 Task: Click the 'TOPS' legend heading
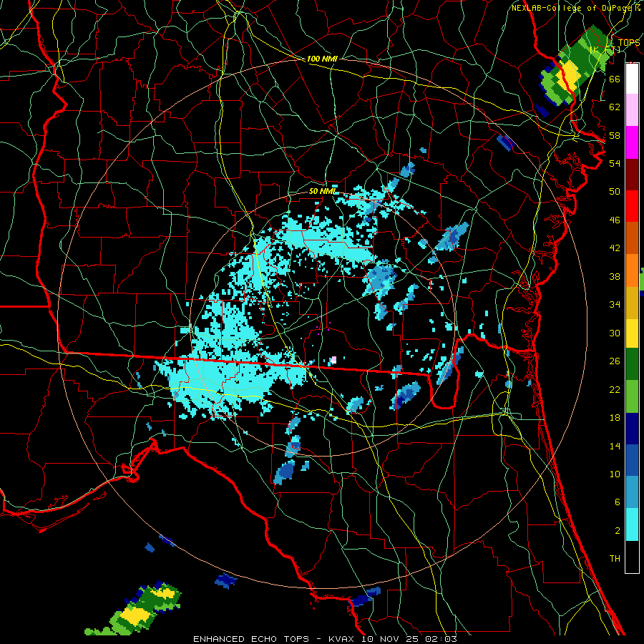[628, 43]
